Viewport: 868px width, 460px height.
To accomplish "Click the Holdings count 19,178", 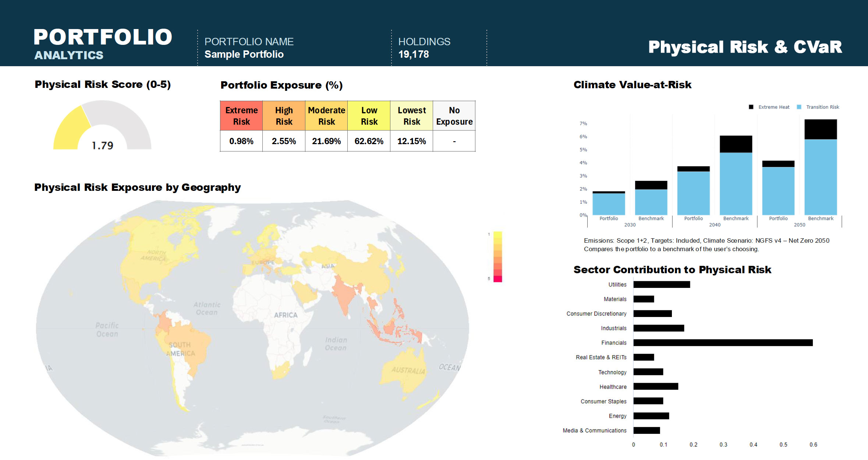I will click(414, 54).
